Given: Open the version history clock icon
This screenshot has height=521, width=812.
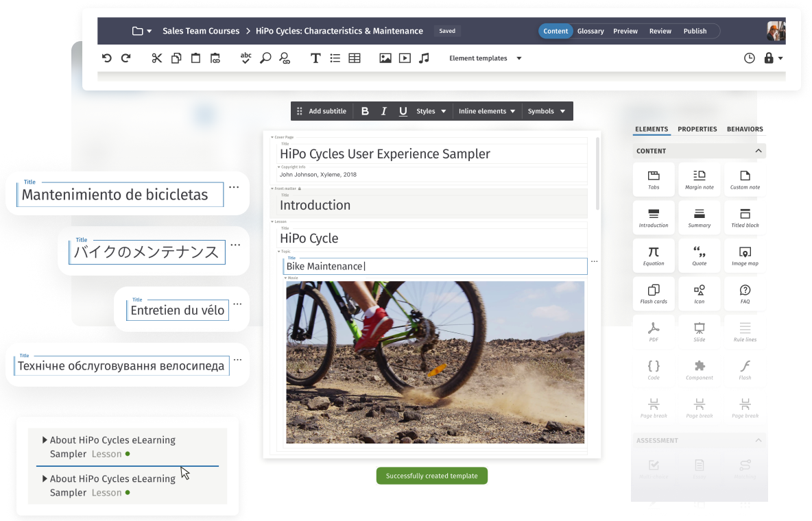Looking at the screenshot, I should (x=749, y=58).
